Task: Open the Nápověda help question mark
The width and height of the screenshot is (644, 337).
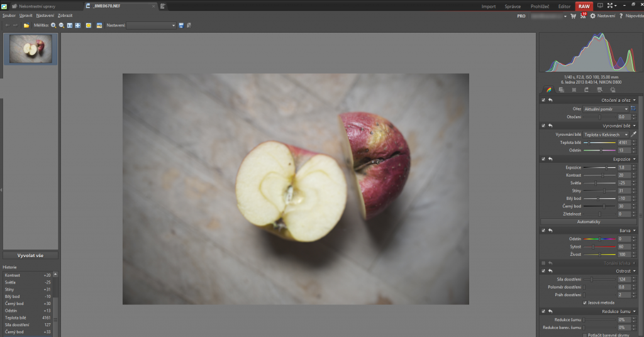Action: [621, 16]
